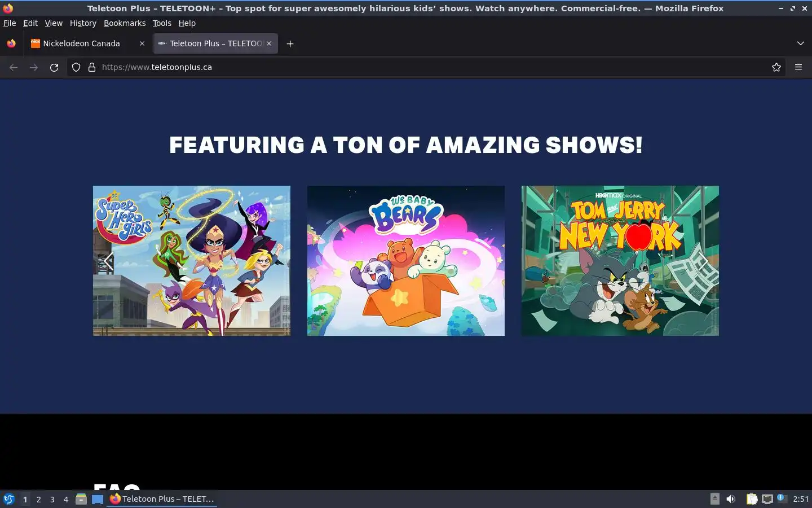Open the Firefox hamburger application menu
This screenshot has height=508, width=812.
(798, 67)
